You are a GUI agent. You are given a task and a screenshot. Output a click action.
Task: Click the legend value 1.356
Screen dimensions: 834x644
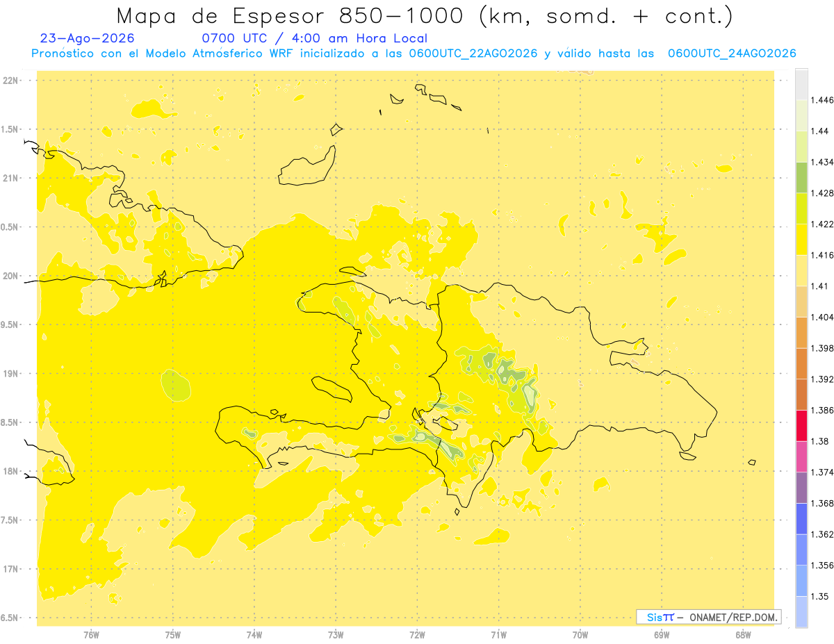point(824,565)
